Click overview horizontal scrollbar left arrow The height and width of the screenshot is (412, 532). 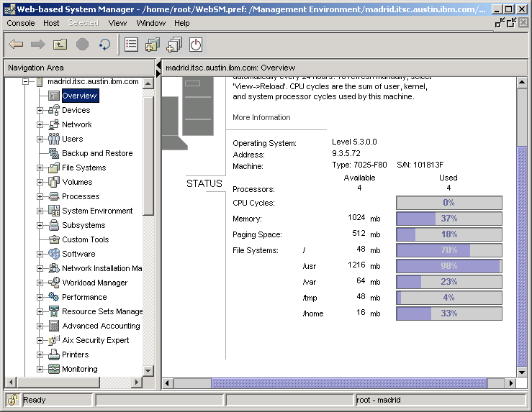click(167, 383)
